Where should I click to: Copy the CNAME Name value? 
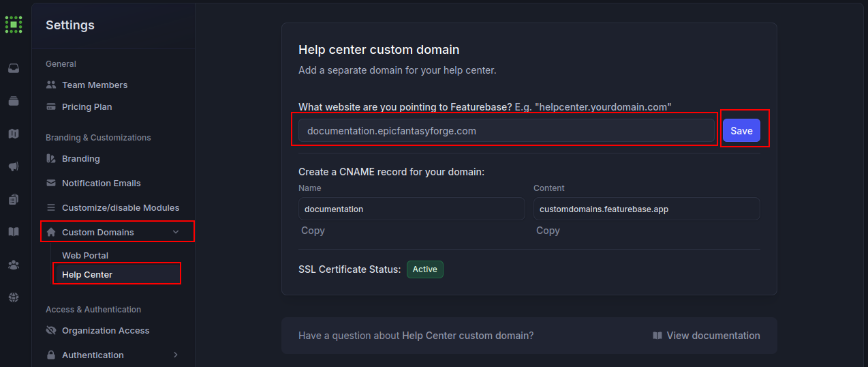pyautogui.click(x=313, y=231)
